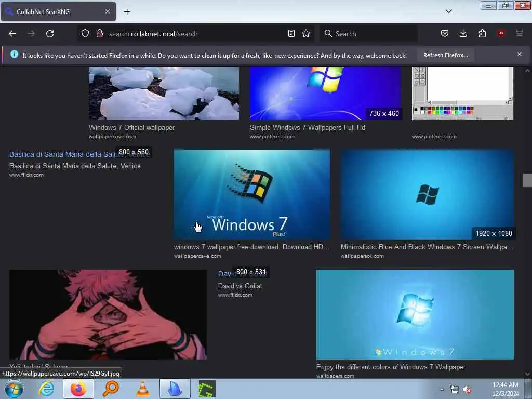Open the David vs Goliat link

(243, 274)
